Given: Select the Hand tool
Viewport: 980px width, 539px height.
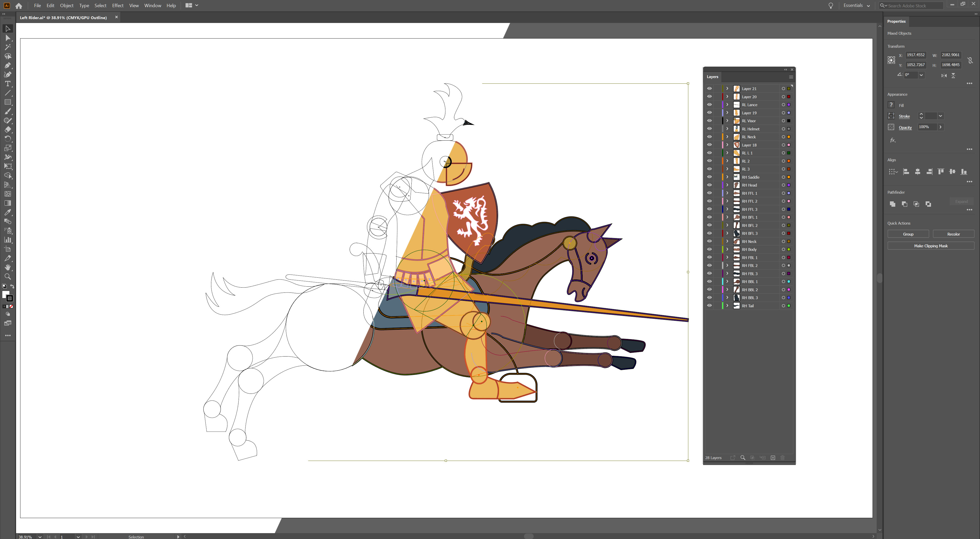Looking at the screenshot, I should (8, 267).
